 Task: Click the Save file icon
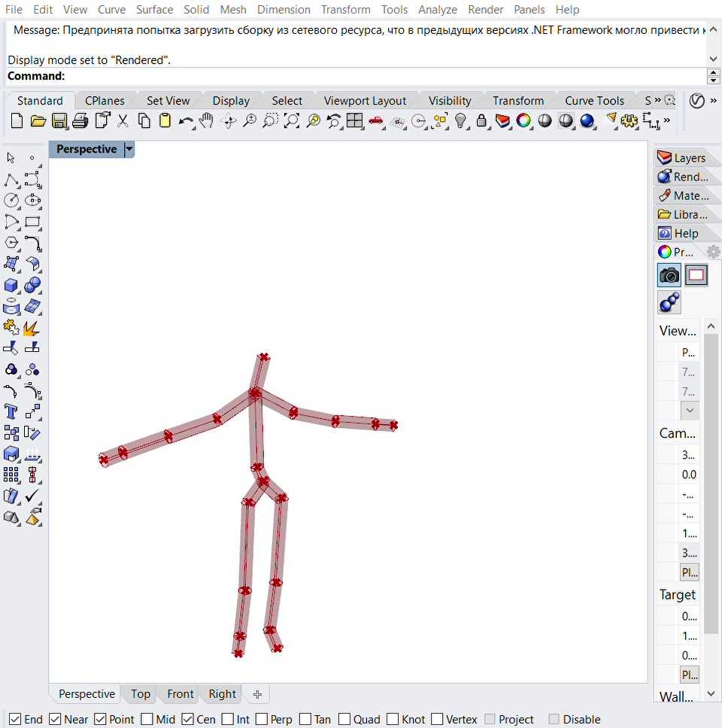(59, 121)
